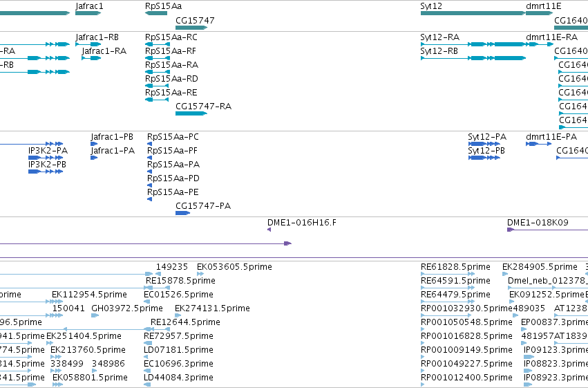Select protein RpS15Aa-PA
588x388 pixels.
point(173,165)
